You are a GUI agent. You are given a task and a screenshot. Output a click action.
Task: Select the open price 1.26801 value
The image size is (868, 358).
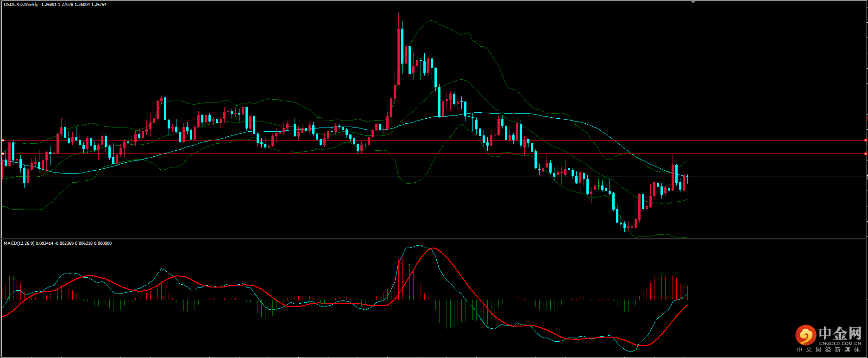48,5
